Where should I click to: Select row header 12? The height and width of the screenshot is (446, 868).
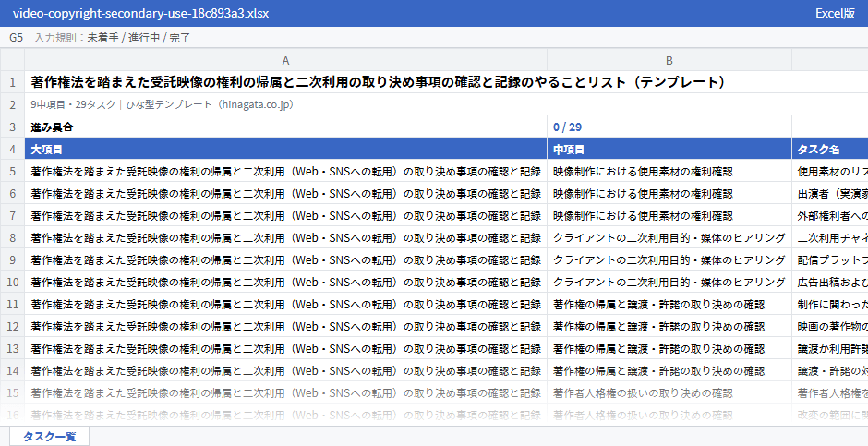click(12, 326)
